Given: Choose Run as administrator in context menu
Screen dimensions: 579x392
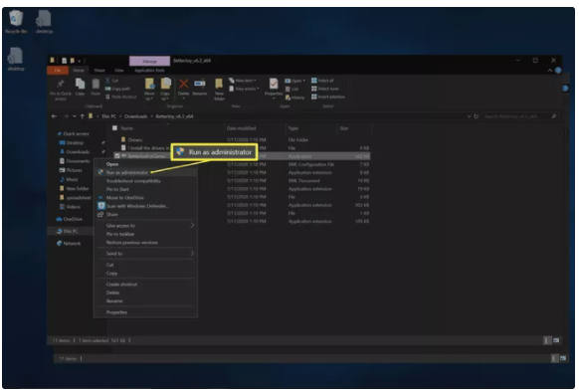Looking at the screenshot, I should [145, 172].
